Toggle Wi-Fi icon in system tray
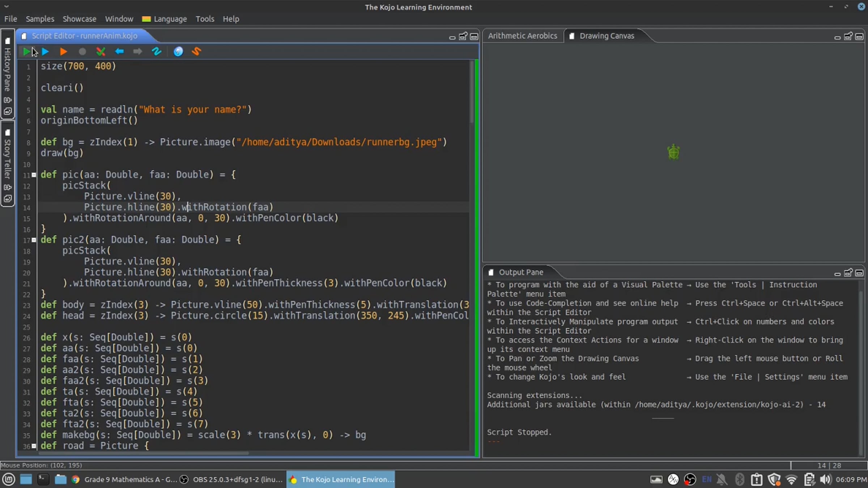 tap(792, 479)
